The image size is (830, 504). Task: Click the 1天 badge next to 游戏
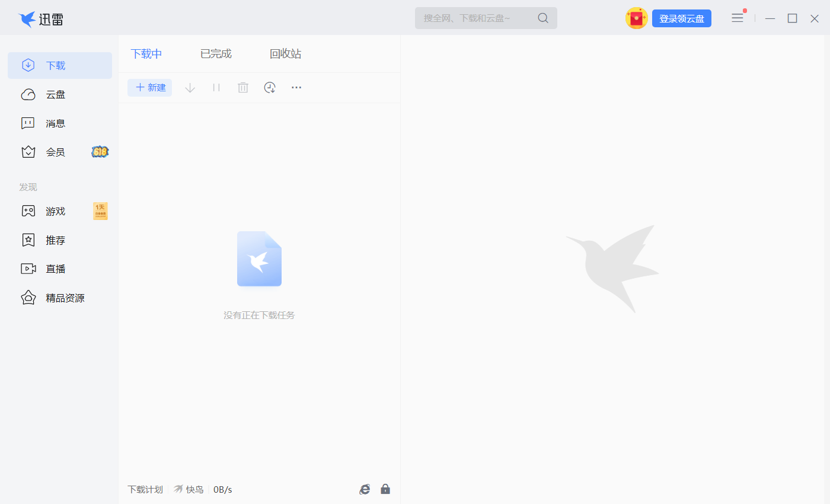click(100, 211)
